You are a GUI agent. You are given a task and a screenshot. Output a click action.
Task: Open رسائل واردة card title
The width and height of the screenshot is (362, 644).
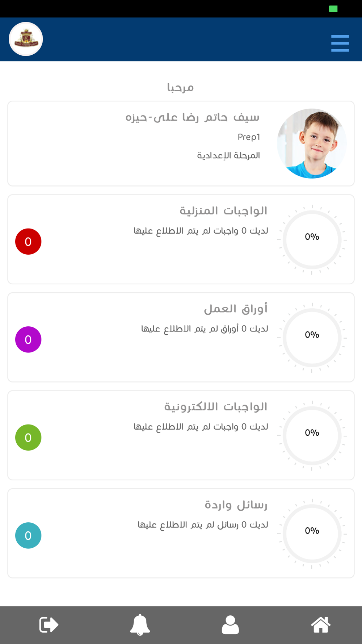[x=236, y=505]
